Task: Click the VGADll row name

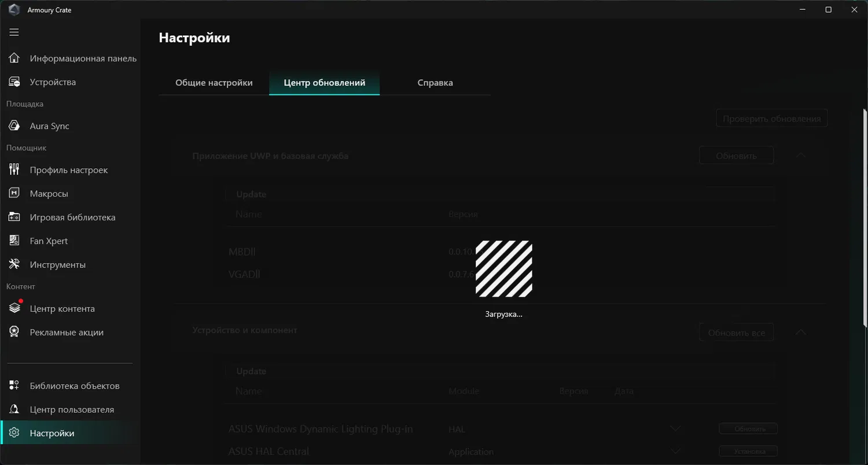Action: point(244,274)
